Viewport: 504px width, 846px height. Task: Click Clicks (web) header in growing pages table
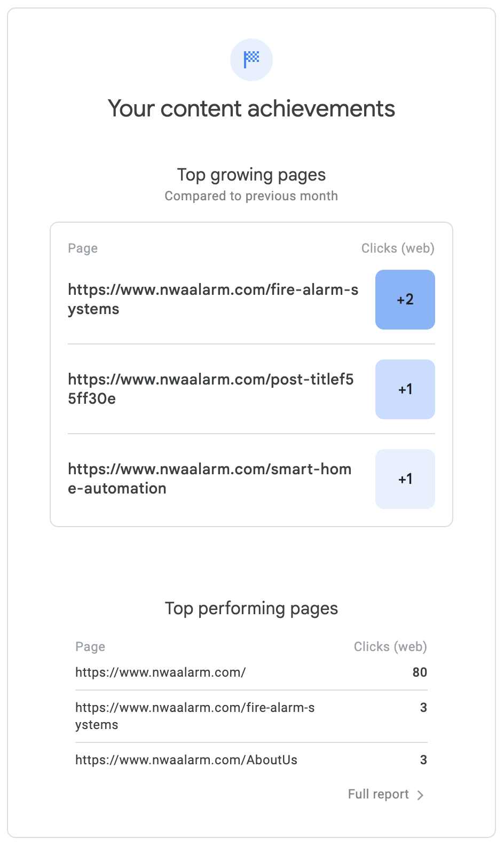[397, 248]
